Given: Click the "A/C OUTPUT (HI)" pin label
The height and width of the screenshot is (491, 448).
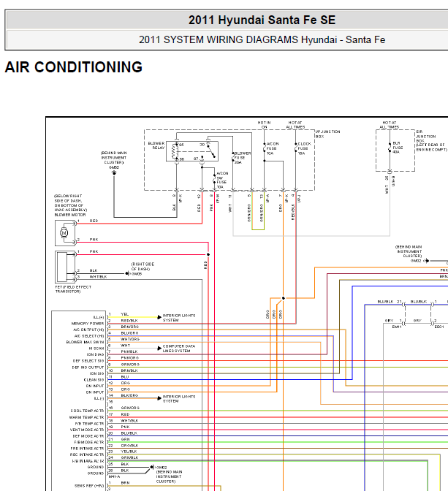Looking at the screenshot, I should [88, 330].
